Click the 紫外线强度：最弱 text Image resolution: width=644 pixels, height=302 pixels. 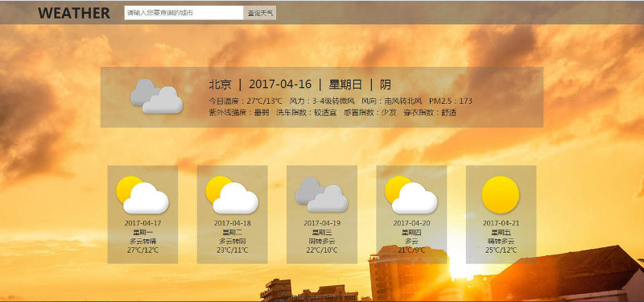(239, 113)
